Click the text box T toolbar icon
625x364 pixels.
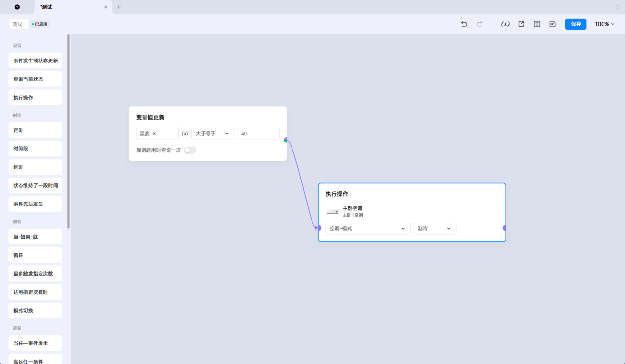pyautogui.click(x=537, y=24)
